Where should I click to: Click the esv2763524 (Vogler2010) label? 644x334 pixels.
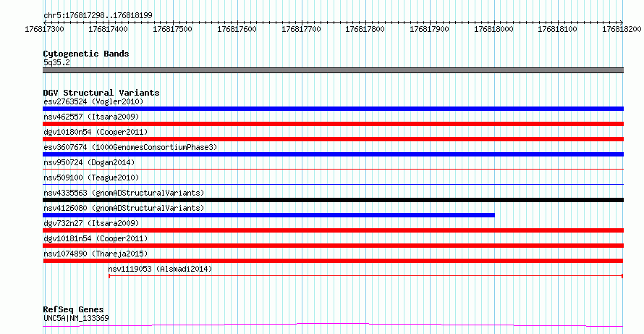[93, 101]
